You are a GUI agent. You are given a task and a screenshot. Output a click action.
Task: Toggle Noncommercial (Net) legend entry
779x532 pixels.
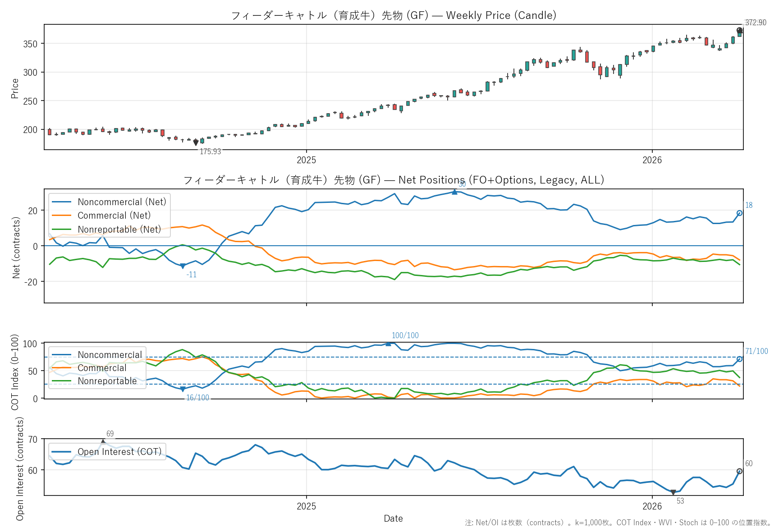coord(122,202)
